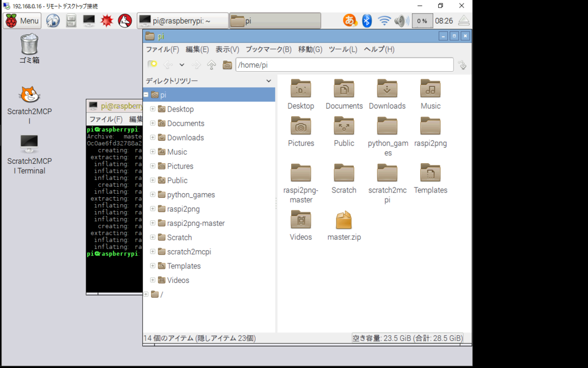Open the ヘルプ(H) menu
The width and height of the screenshot is (588, 368).
[x=379, y=49]
